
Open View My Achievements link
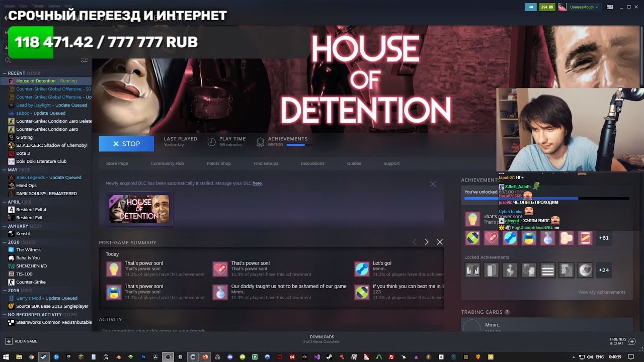tap(602, 292)
